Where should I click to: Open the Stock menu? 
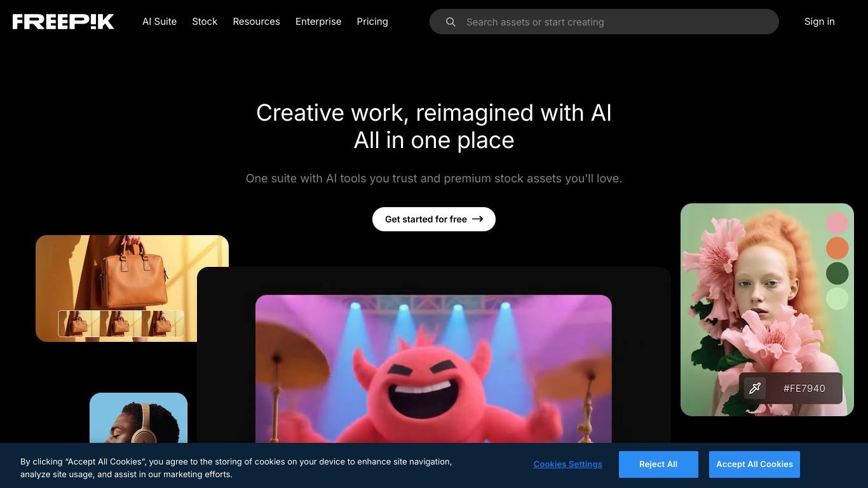click(205, 22)
